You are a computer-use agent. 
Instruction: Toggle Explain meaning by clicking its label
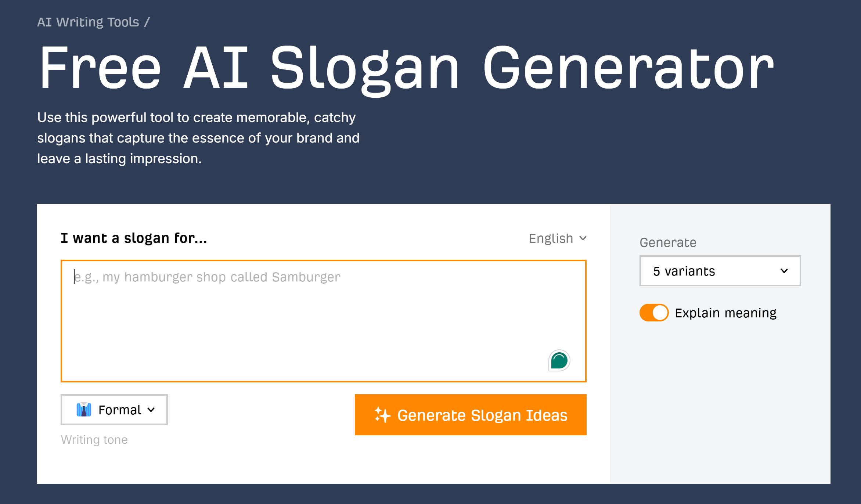click(x=725, y=313)
